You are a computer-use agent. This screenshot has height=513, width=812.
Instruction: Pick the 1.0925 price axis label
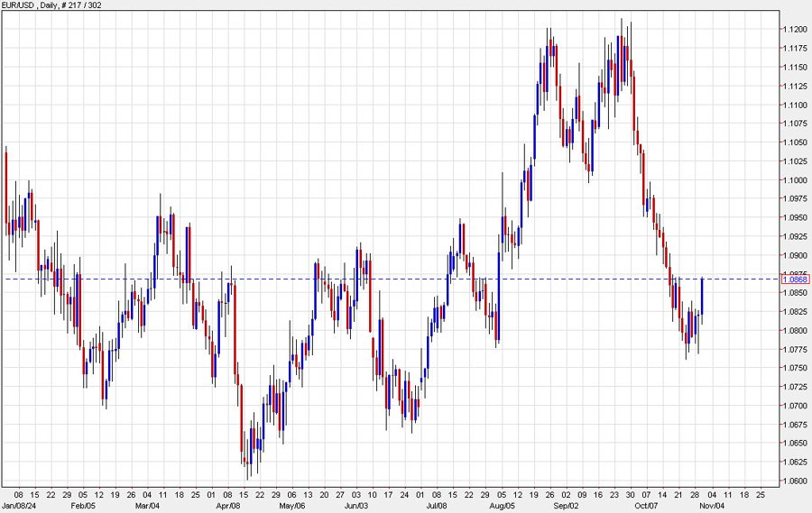point(795,236)
